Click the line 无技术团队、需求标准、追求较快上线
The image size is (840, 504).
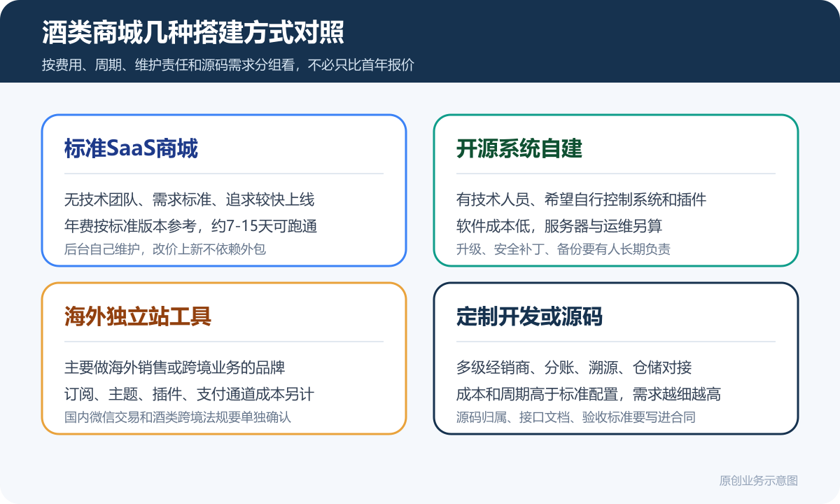[190, 199]
